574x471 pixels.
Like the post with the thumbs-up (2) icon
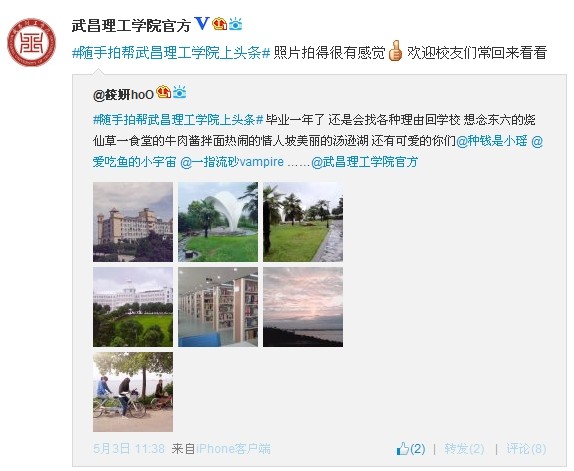coord(411,449)
